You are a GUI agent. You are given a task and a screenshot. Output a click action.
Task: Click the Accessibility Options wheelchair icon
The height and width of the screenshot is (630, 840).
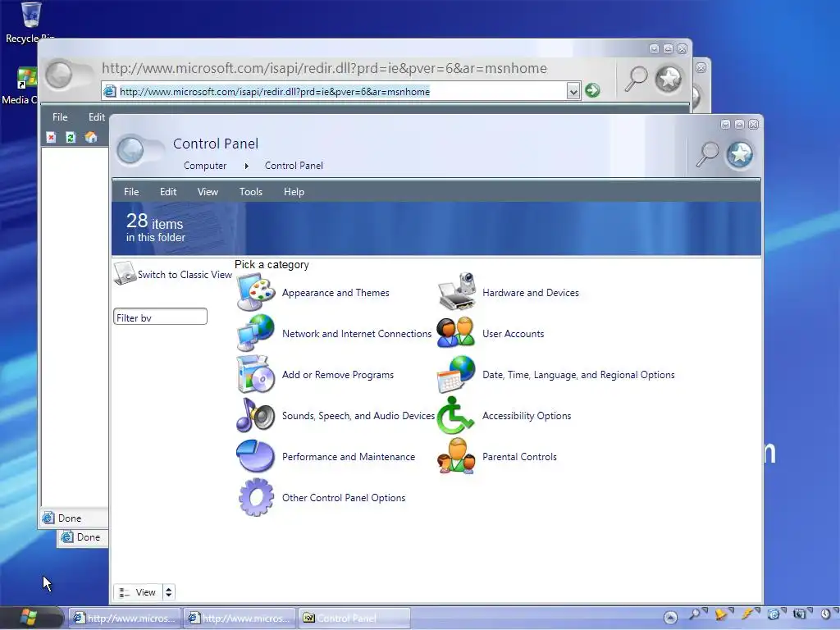coord(456,415)
